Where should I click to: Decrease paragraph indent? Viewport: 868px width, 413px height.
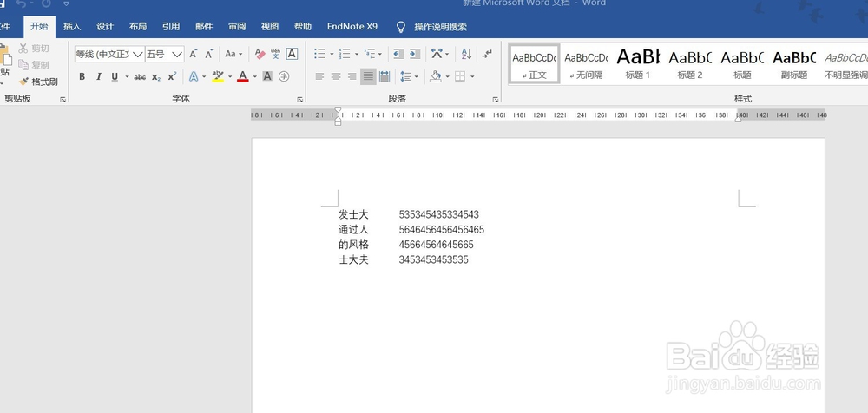click(x=398, y=54)
